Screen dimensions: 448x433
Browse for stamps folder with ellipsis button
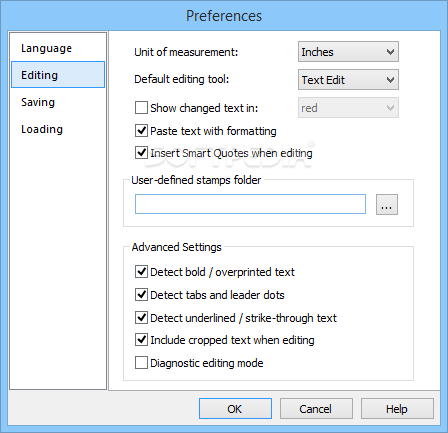pyautogui.click(x=387, y=204)
